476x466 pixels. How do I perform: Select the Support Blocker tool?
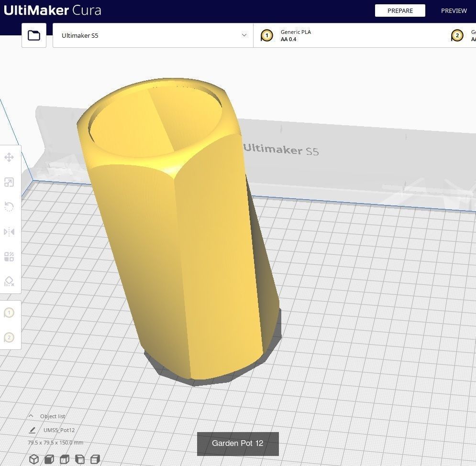coord(9,282)
